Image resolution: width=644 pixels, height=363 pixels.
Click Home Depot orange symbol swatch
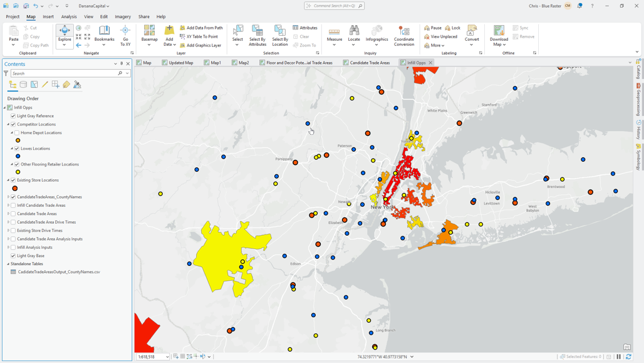coord(18,140)
